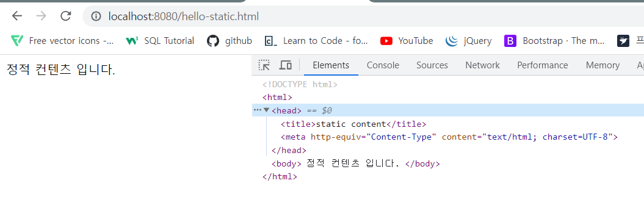
Task: Reload the page with the refresh icon
Action: click(66, 16)
